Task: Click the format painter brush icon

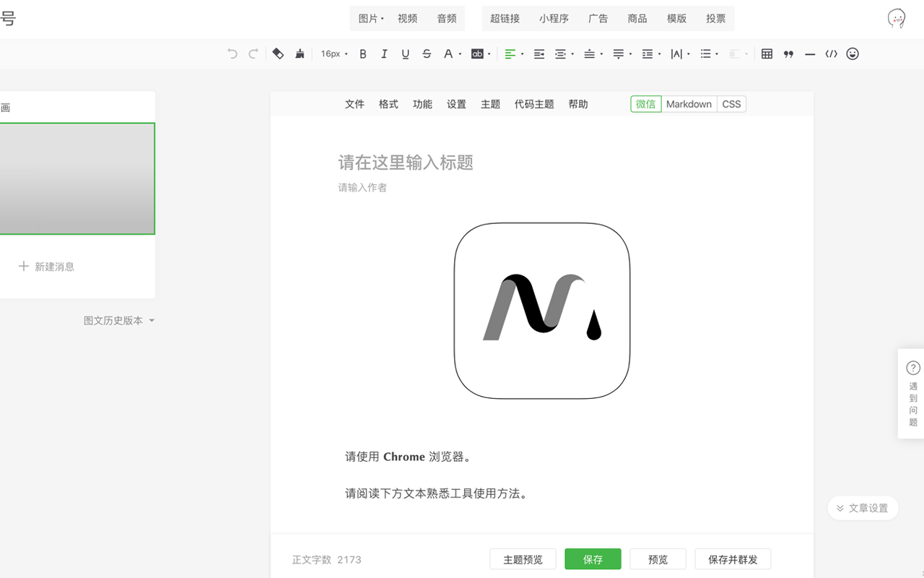Action: click(x=300, y=53)
